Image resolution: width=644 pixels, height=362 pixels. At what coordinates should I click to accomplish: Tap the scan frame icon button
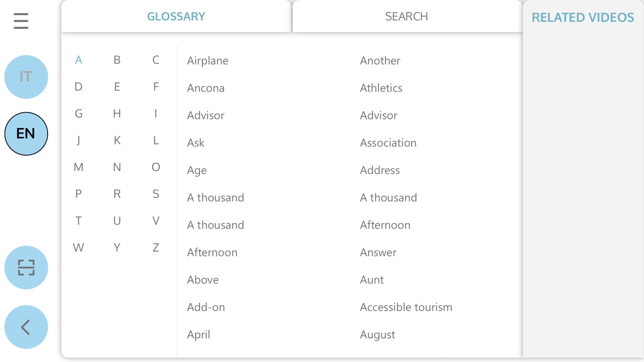[x=26, y=267]
